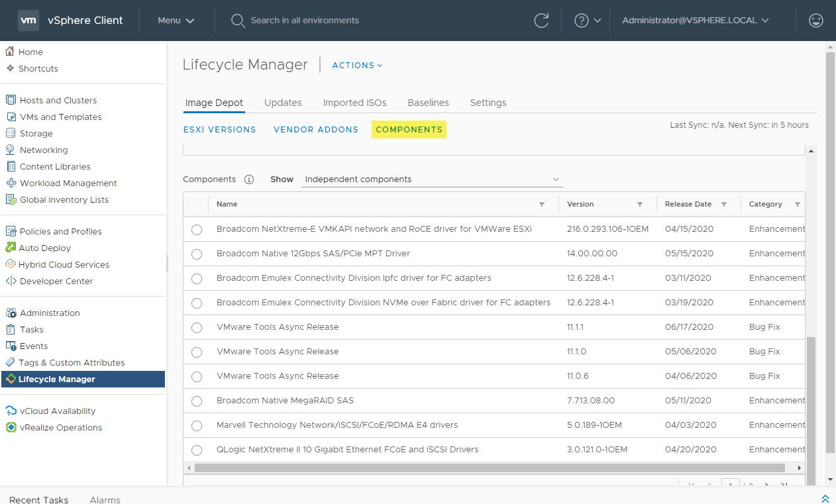
Task: Click filter icon on Release Date column
Action: (x=724, y=205)
